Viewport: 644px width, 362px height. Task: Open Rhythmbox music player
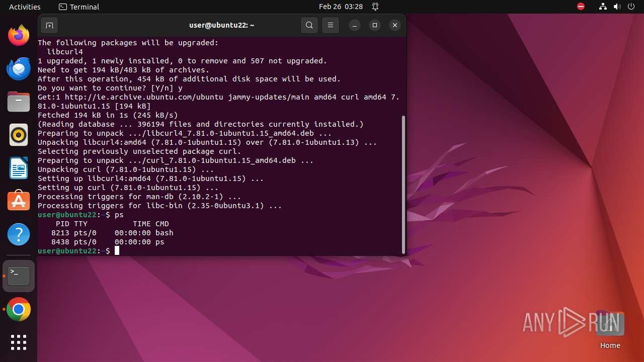[x=19, y=135]
